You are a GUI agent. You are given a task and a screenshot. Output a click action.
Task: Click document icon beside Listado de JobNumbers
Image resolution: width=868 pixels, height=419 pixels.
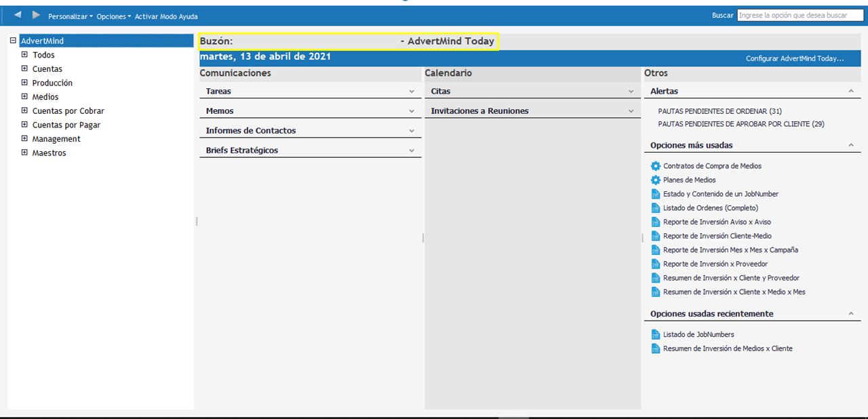tap(655, 334)
